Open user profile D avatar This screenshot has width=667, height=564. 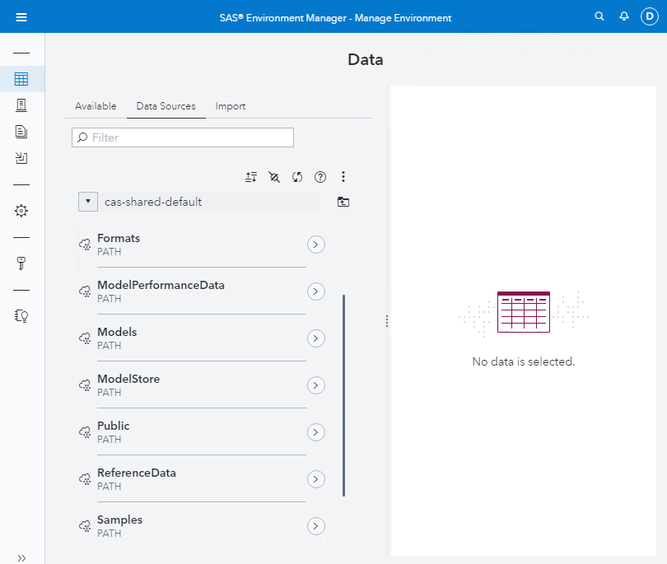[x=649, y=17]
